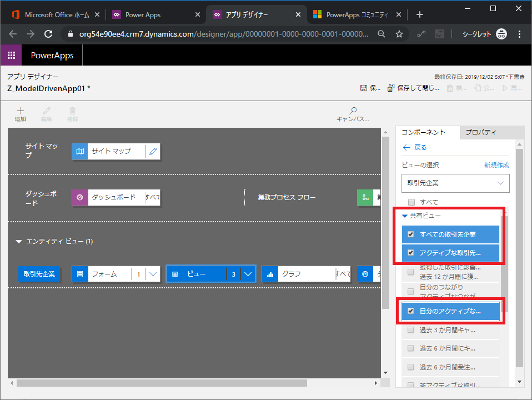Bookmark this page with the star
This screenshot has height=400, width=532.
pos(399,34)
